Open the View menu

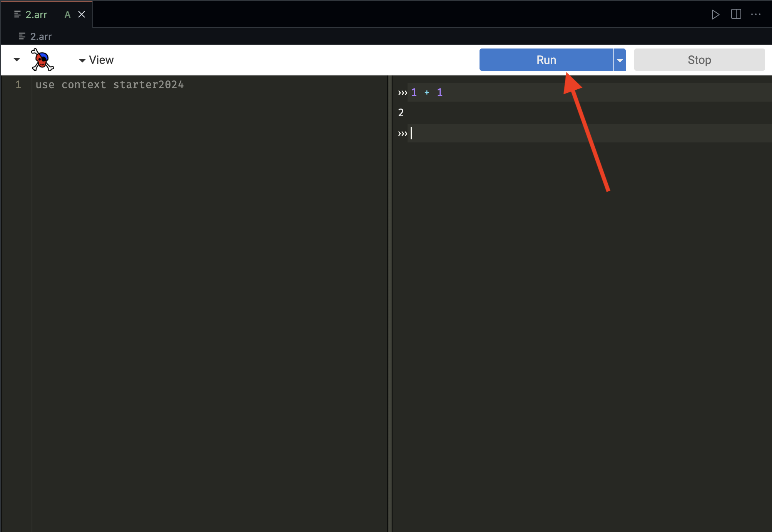click(x=96, y=60)
